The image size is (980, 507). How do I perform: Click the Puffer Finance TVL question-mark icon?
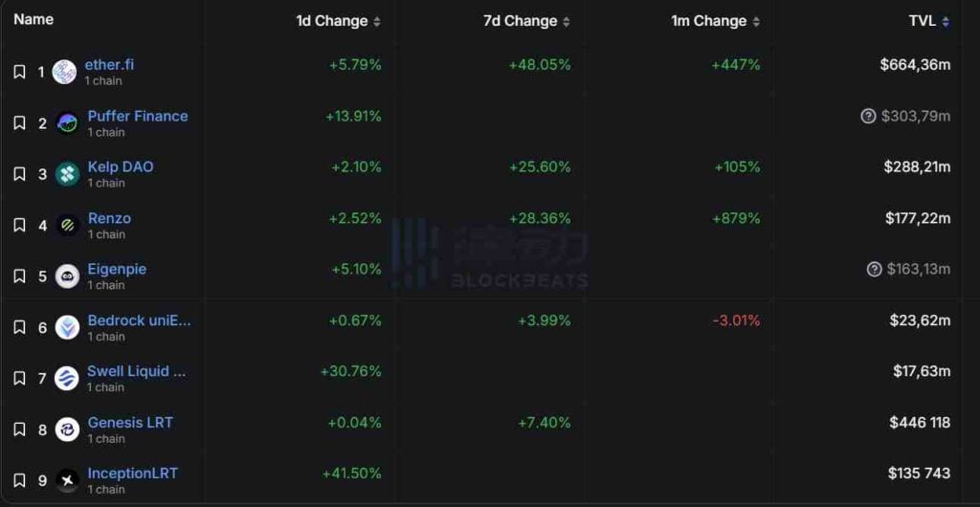point(868,117)
